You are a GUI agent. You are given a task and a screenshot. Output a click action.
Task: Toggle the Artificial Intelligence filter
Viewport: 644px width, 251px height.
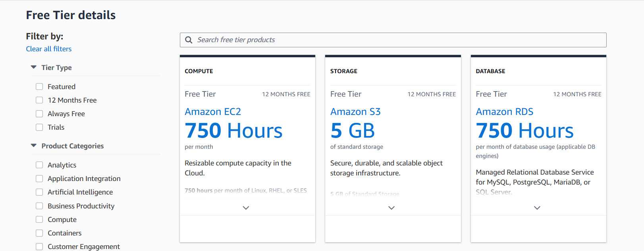(x=39, y=192)
